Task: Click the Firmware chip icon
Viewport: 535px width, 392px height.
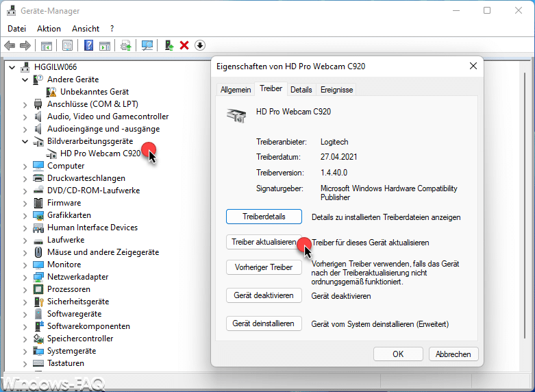Action: point(38,203)
